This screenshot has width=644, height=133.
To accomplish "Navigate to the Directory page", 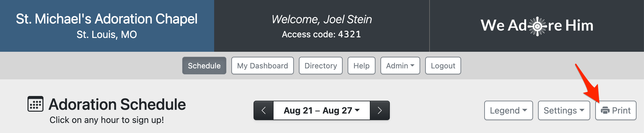I will click(320, 66).
